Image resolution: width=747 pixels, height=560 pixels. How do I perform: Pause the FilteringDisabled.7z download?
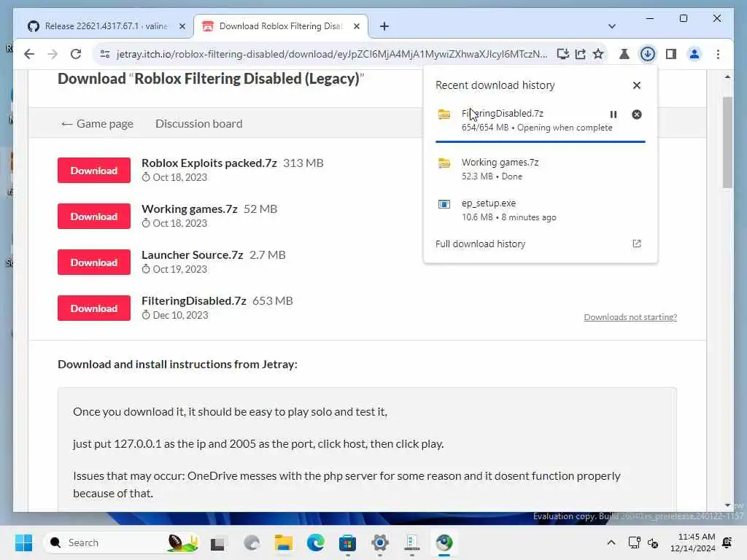[613, 114]
